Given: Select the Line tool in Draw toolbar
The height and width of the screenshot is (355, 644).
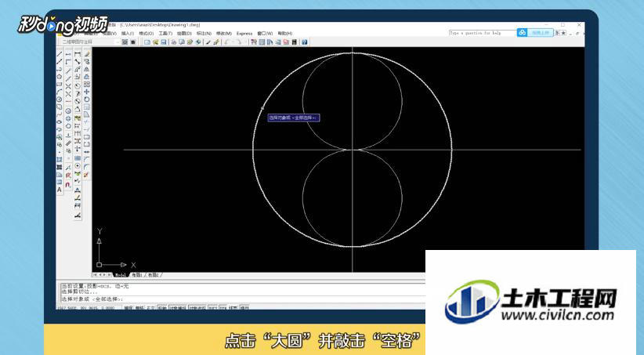Looking at the screenshot, I should [x=60, y=54].
